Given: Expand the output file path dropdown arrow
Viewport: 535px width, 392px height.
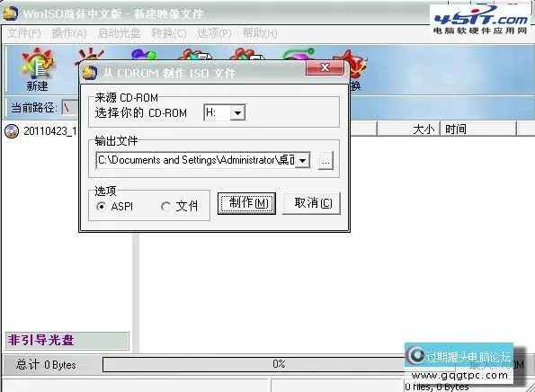Looking at the screenshot, I should tap(302, 160).
